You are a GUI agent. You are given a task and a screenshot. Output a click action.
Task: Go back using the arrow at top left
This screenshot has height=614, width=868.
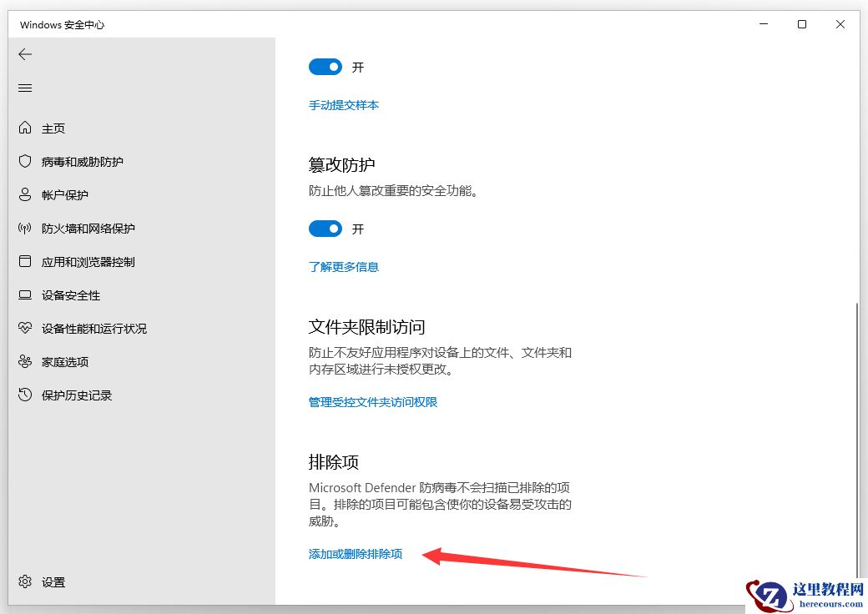pos(24,54)
